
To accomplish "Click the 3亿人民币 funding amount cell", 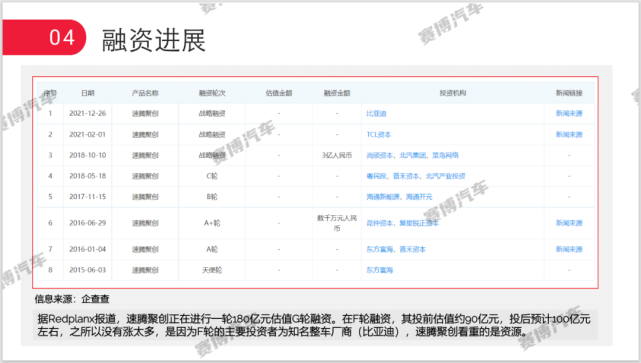I will point(337,155).
